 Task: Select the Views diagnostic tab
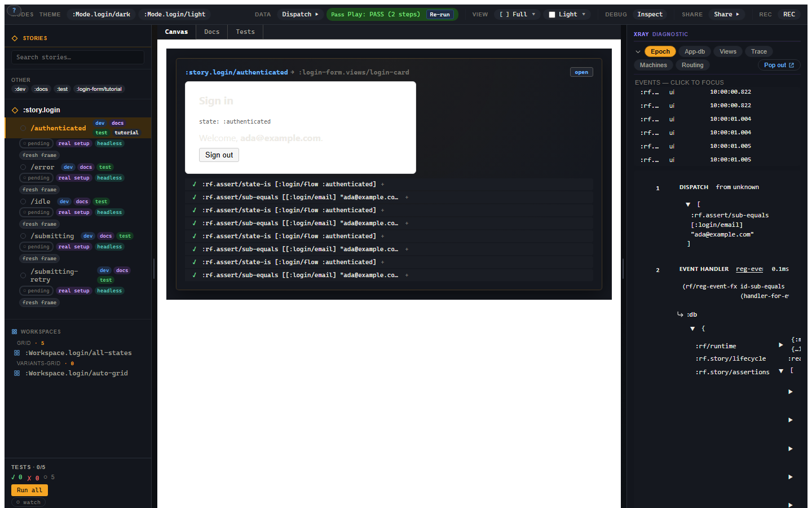(728, 51)
